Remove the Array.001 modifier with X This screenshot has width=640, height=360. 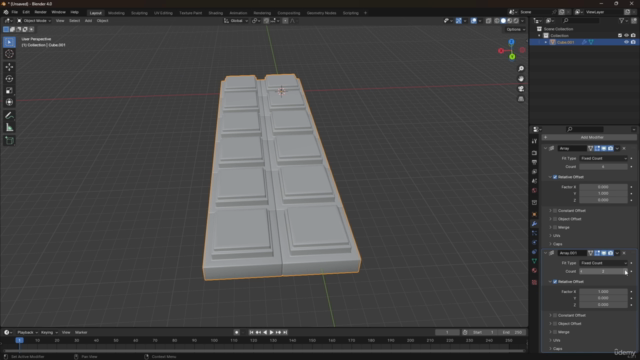pos(624,253)
